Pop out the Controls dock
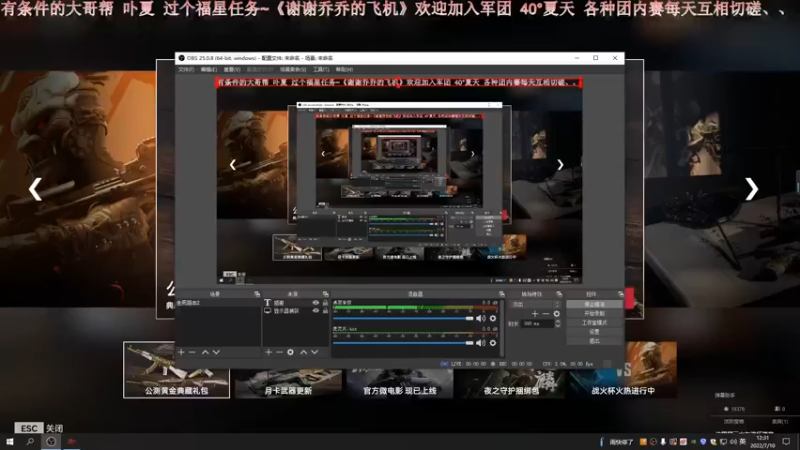800x450 pixels. tap(620, 294)
